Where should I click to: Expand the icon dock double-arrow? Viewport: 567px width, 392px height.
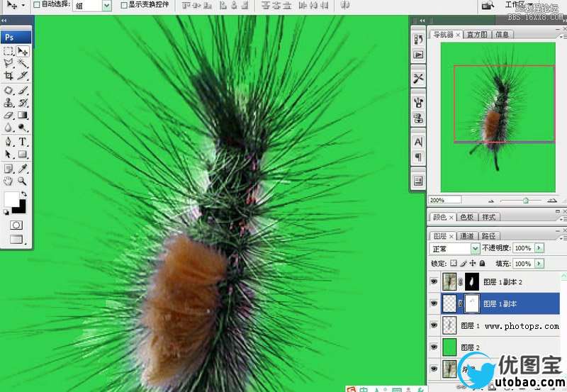pos(422,21)
